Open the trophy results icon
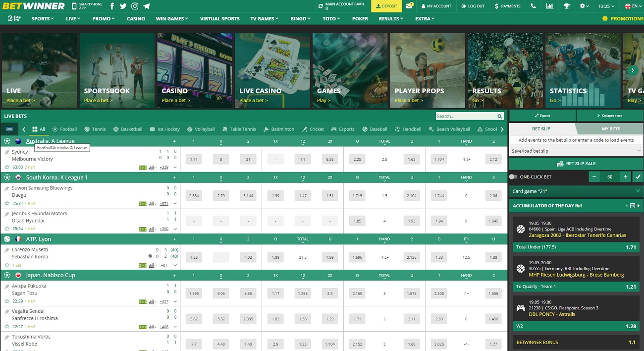 [x=567, y=6]
